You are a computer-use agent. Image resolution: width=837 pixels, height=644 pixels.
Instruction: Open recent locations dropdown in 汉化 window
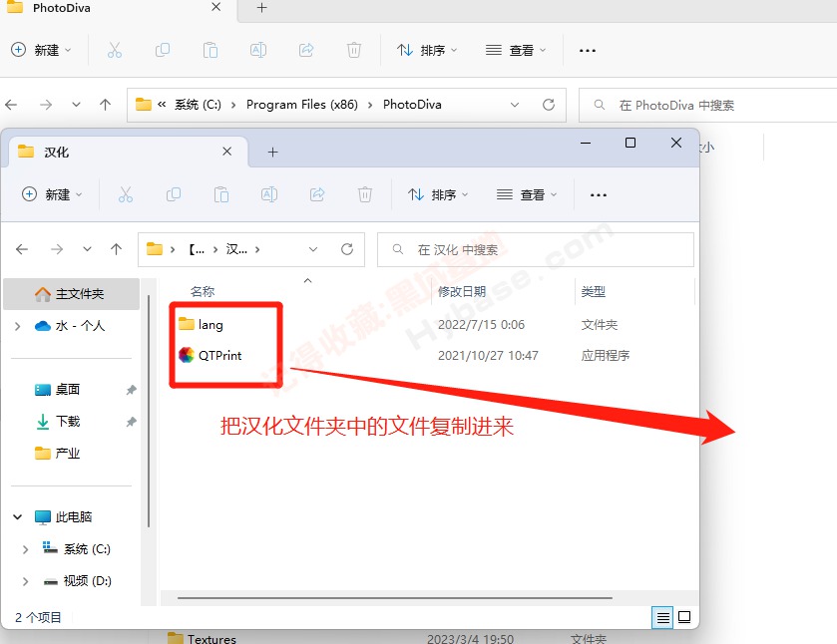pos(87,249)
